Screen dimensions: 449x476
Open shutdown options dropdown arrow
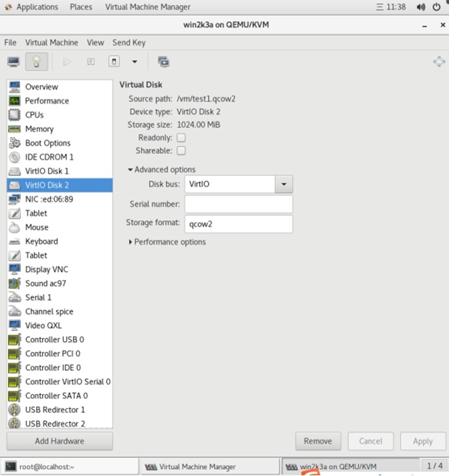click(135, 61)
